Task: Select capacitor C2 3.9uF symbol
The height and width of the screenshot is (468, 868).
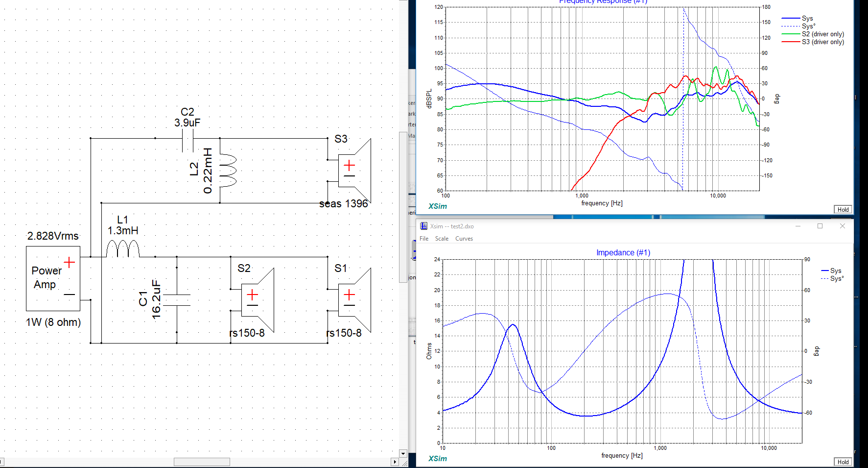Action: (188, 141)
